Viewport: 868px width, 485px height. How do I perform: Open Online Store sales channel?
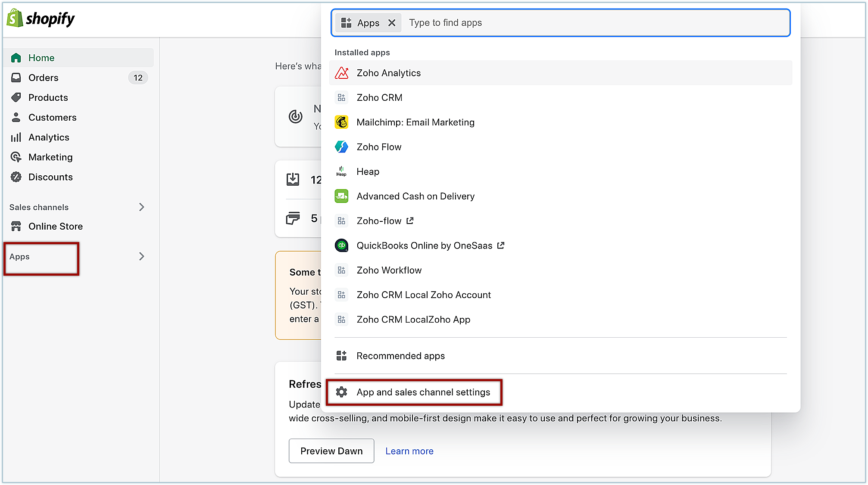pyautogui.click(x=56, y=226)
